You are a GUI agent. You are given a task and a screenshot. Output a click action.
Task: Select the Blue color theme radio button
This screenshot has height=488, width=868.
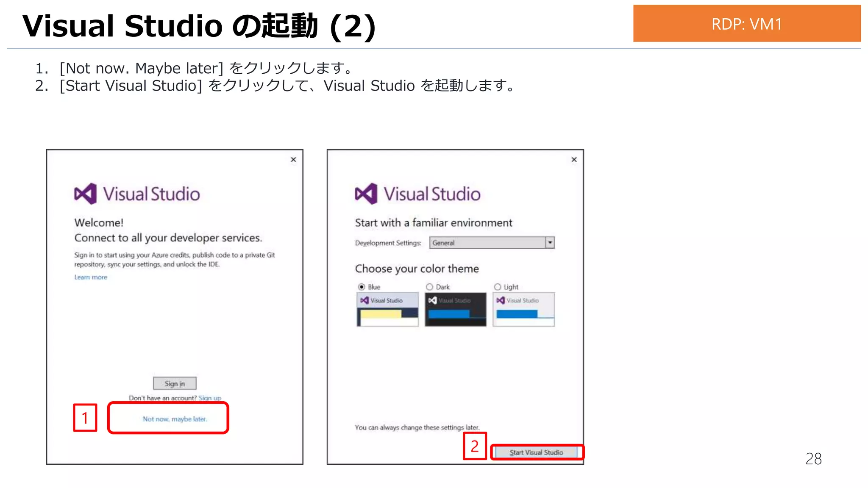[362, 287]
